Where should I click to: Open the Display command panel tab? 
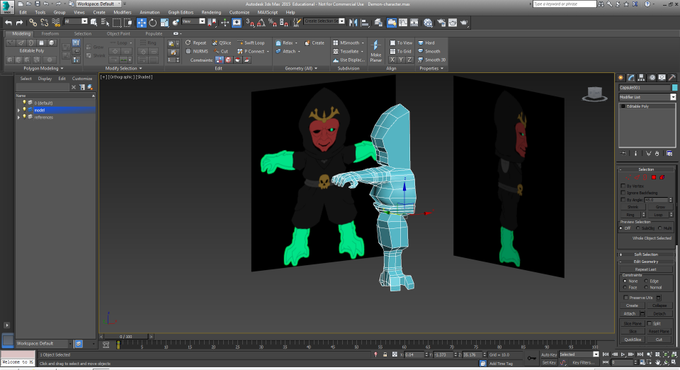click(x=662, y=78)
